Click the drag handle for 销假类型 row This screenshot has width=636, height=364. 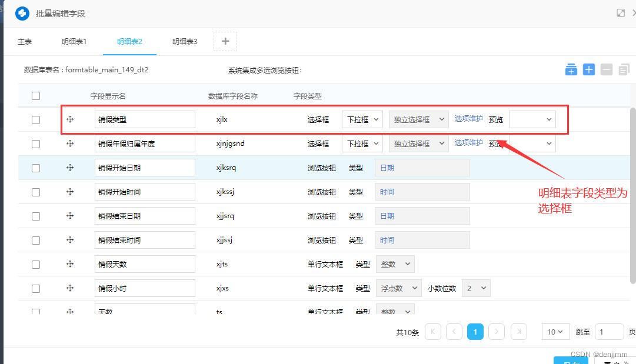coord(71,119)
